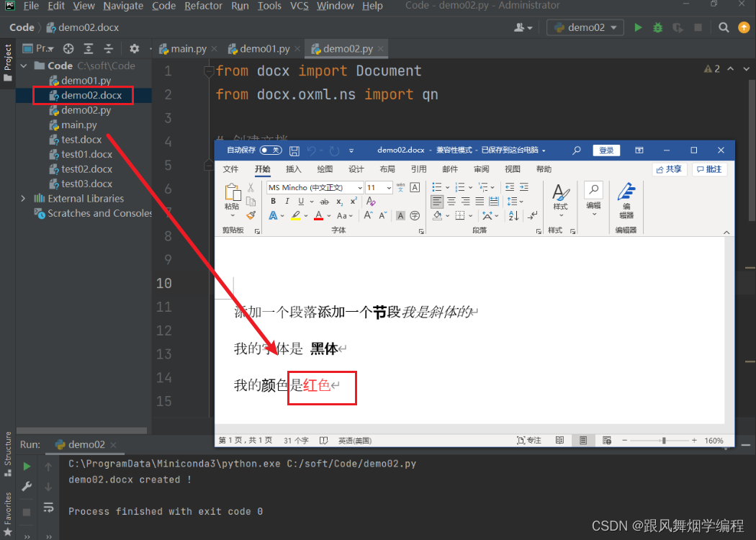Open Word 编辑 editing search button
Screen dimensions: 756x540
(x=593, y=199)
